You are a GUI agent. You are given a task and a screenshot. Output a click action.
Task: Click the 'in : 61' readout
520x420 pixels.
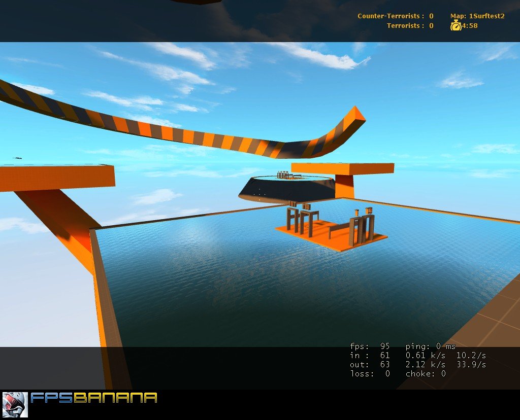(370, 356)
